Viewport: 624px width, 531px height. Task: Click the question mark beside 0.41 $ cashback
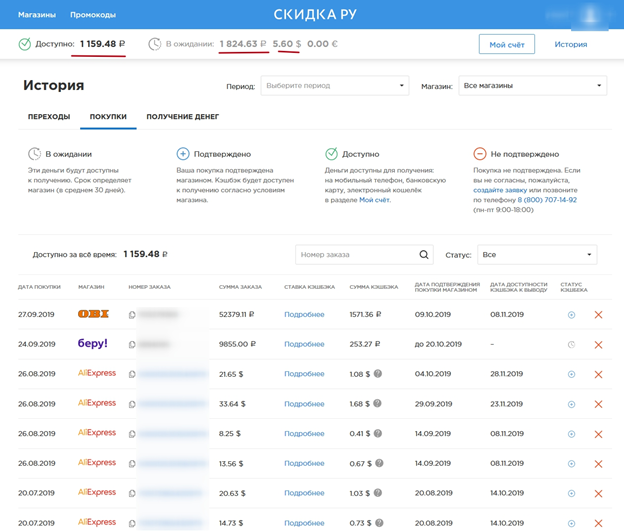pyautogui.click(x=378, y=434)
